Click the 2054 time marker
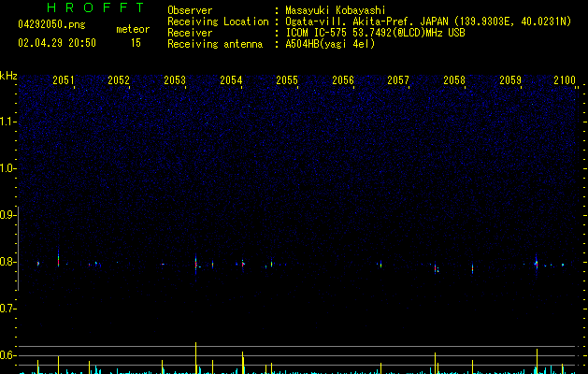Screen dimensions: 588x374 231,79
